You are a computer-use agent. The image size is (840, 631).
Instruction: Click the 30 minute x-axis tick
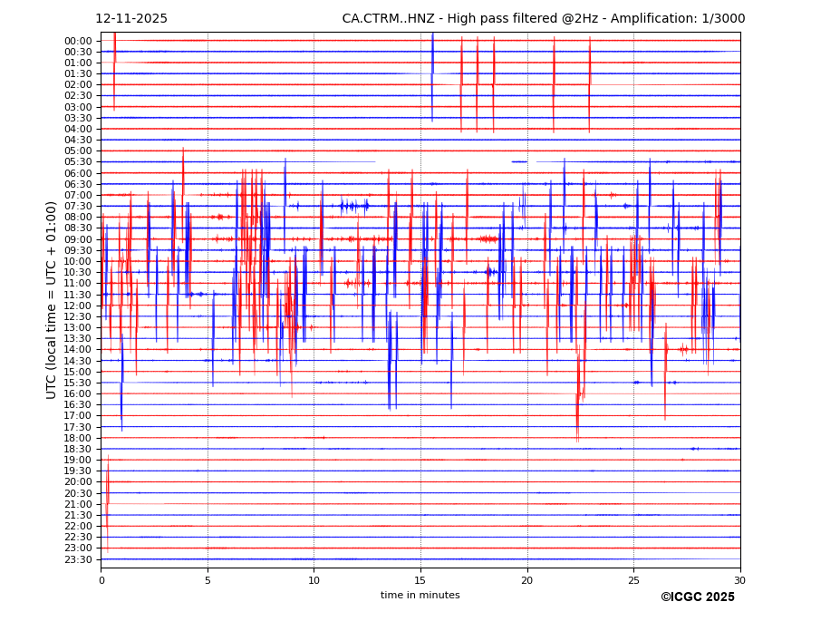tap(739, 580)
